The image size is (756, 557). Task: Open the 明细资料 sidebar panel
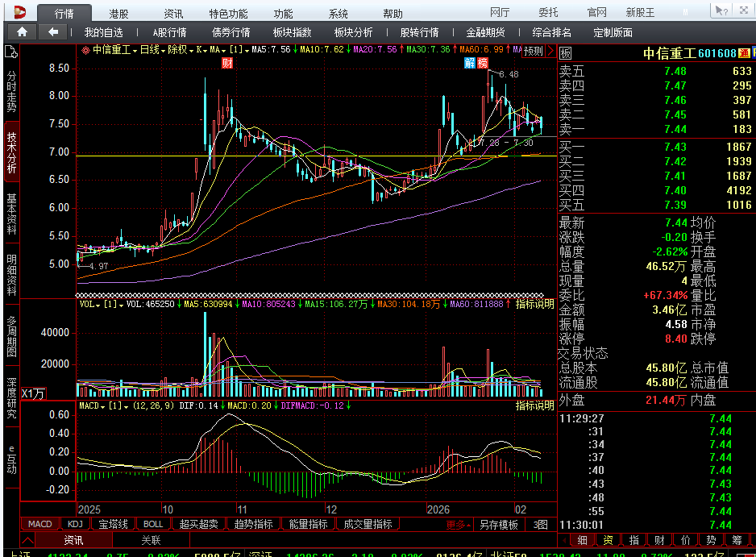(11, 275)
